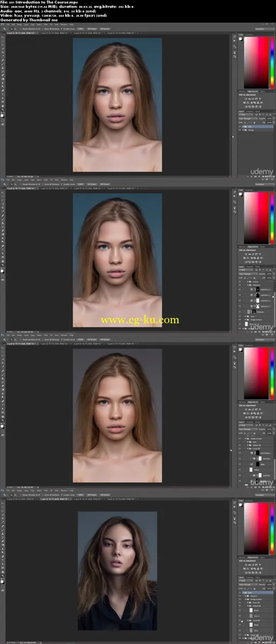The height and width of the screenshot is (644, 276).
Task: Hide the Image group in first frame
Action: pyautogui.click(x=239, y=130)
